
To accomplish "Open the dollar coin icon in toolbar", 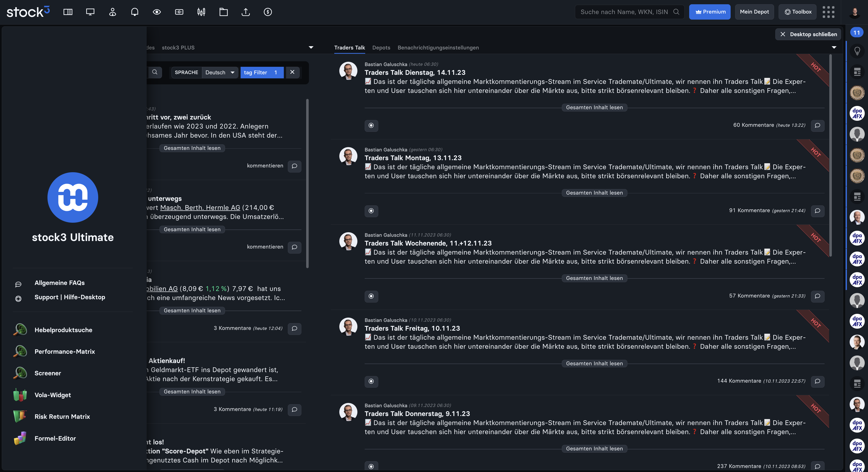I will 268,12.
